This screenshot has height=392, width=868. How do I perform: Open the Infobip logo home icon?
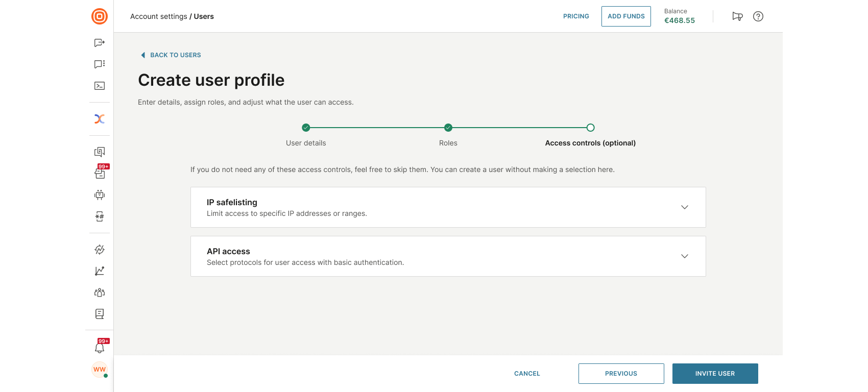pyautogui.click(x=100, y=16)
